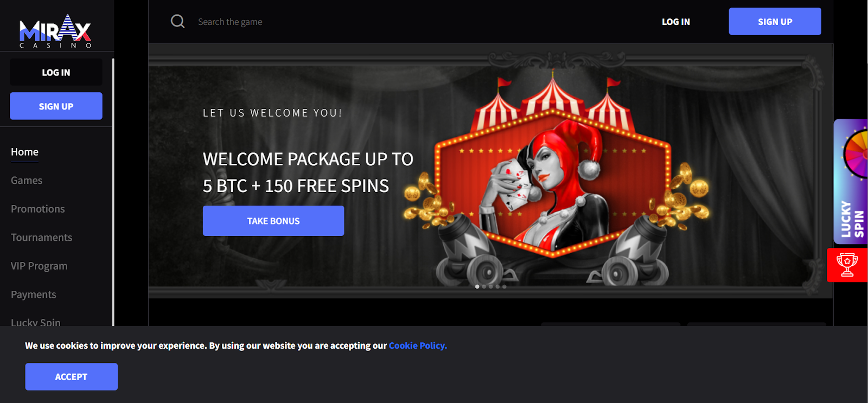Open the red trophy tournaments icon
This screenshot has width=868, height=403.
(847, 265)
